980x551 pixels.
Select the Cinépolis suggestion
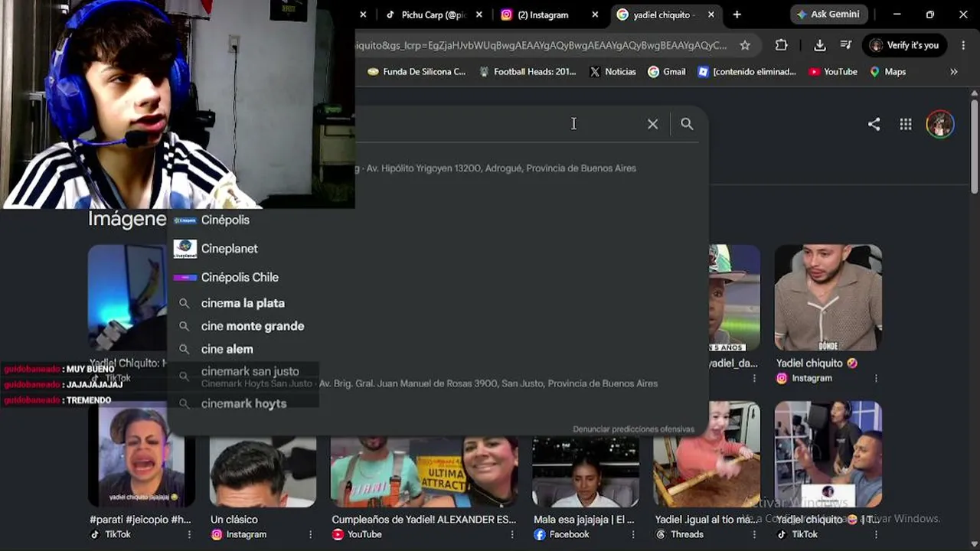pos(437,220)
